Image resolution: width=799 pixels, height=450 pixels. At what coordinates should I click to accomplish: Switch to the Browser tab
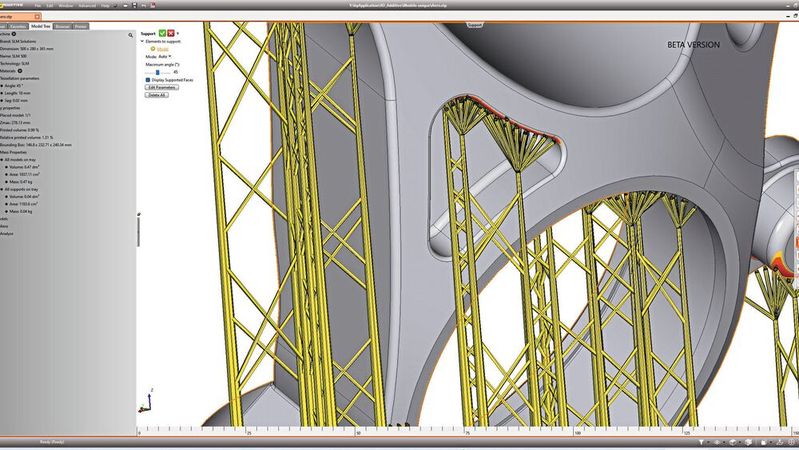tap(62, 26)
